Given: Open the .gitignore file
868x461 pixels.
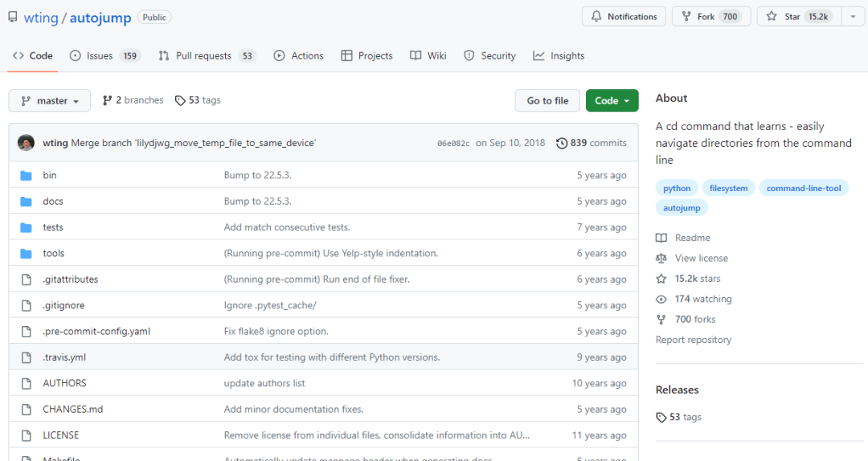Looking at the screenshot, I should pyautogui.click(x=63, y=305).
